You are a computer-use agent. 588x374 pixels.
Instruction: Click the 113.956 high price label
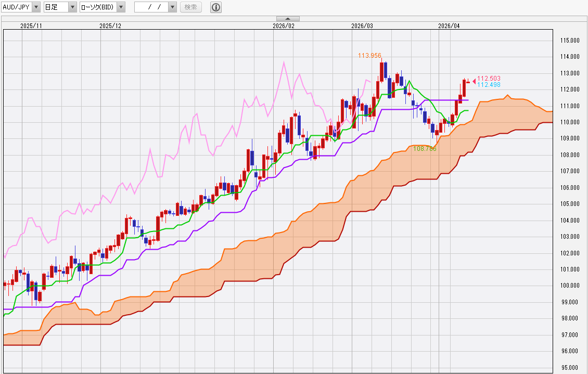[369, 56]
